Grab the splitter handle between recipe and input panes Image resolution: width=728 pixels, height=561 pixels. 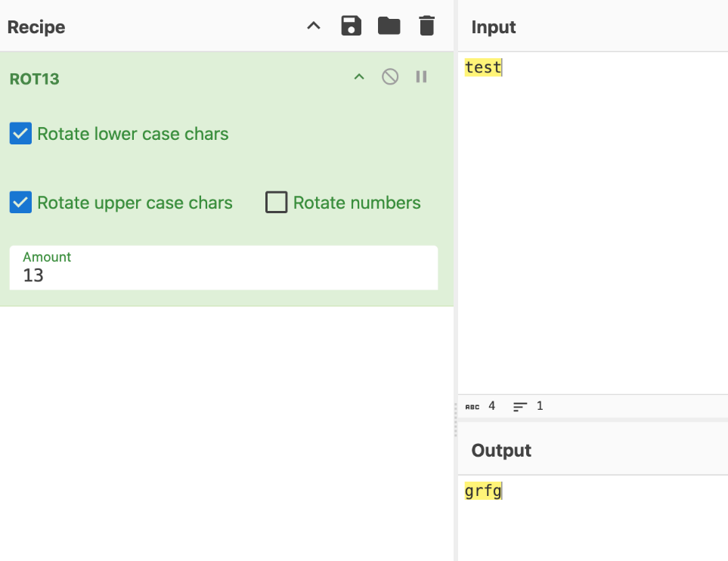pyautogui.click(x=455, y=420)
